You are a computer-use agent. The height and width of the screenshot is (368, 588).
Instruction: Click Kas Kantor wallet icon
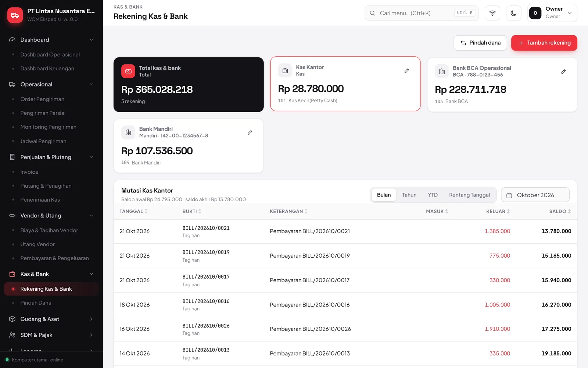pyautogui.click(x=285, y=70)
